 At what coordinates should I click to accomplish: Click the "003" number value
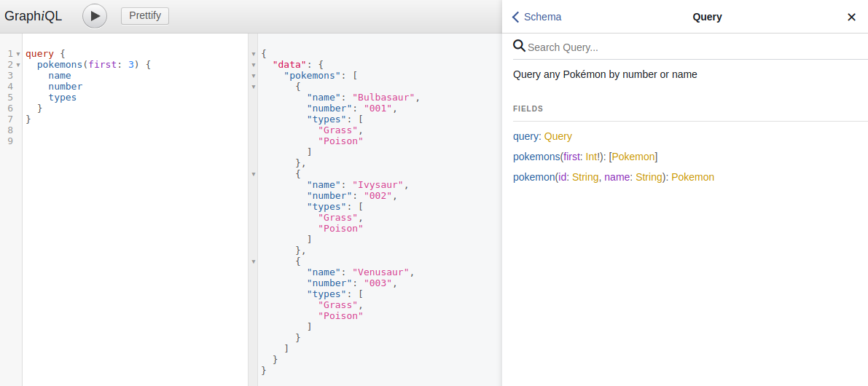click(378, 283)
